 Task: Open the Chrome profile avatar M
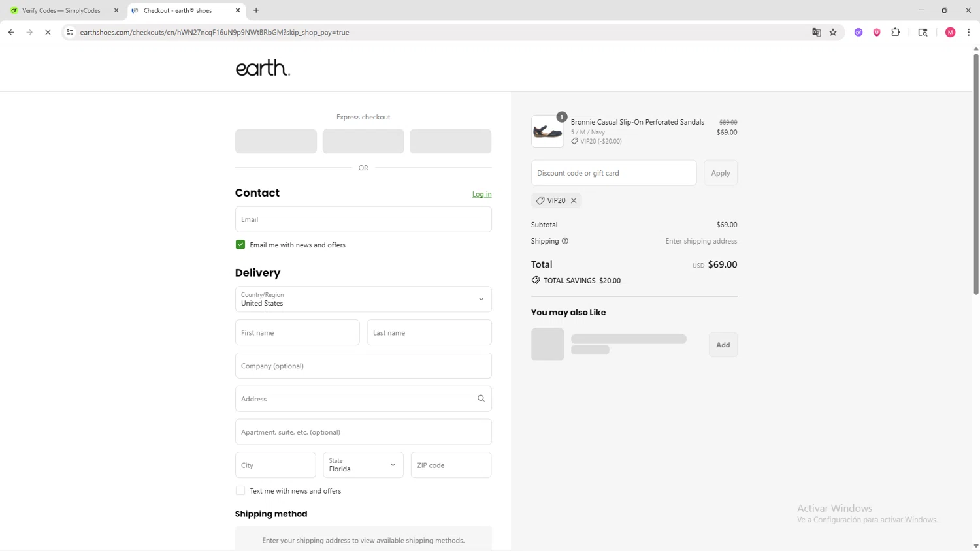[950, 32]
